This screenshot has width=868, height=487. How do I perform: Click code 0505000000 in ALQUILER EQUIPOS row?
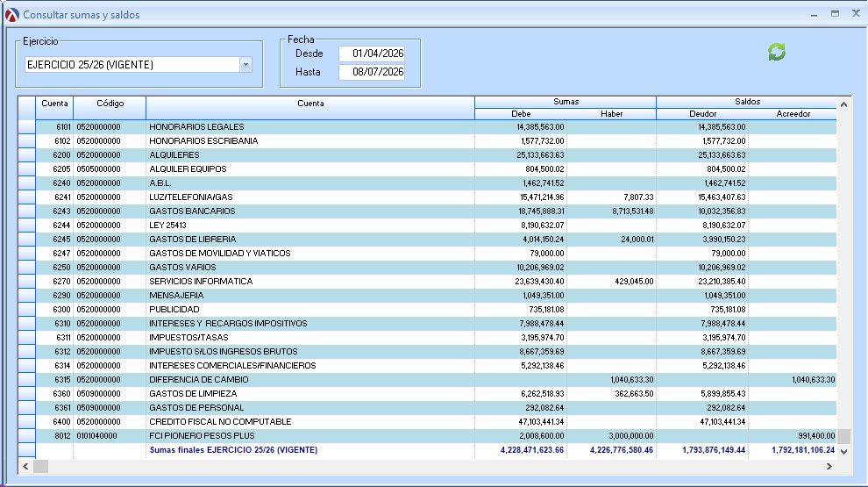coord(98,169)
